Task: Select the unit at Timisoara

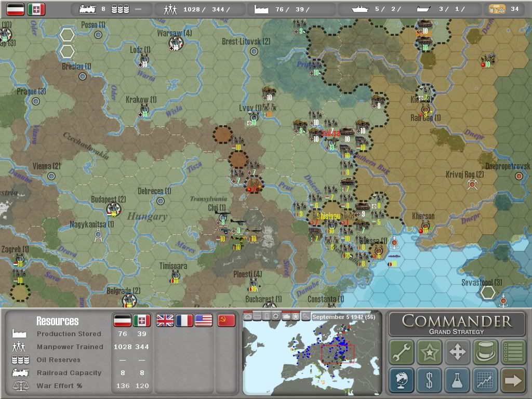Action: click(x=175, y=276)
